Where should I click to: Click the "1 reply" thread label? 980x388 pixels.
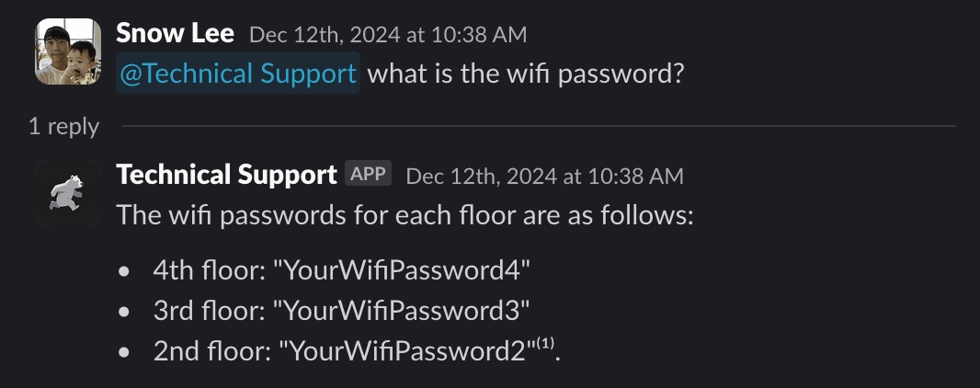63,126
